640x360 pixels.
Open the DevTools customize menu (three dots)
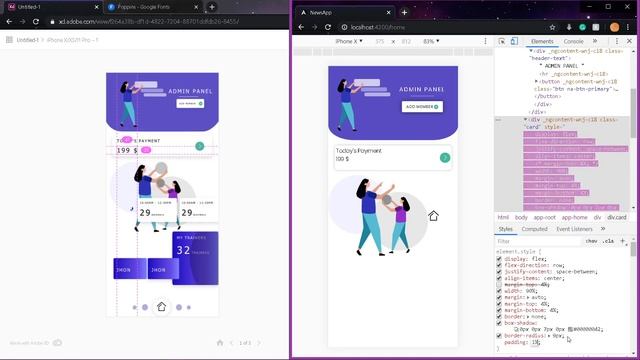point(617,41)
